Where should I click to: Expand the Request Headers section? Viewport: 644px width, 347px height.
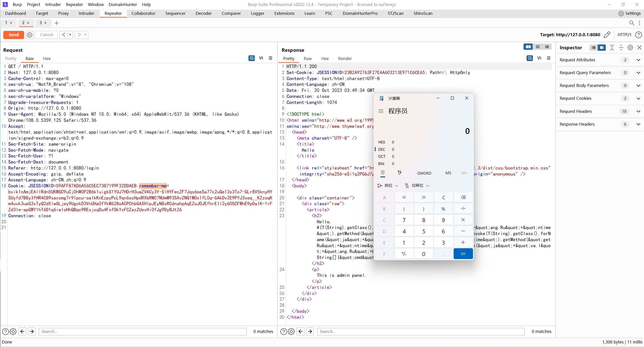[x=638, y=111]
